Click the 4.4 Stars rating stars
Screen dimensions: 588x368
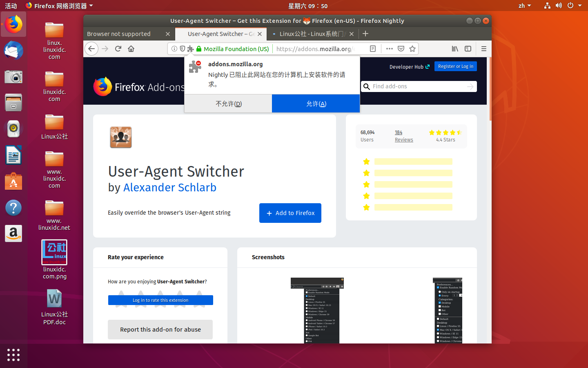pyautogui.click(x=445, y=132)
